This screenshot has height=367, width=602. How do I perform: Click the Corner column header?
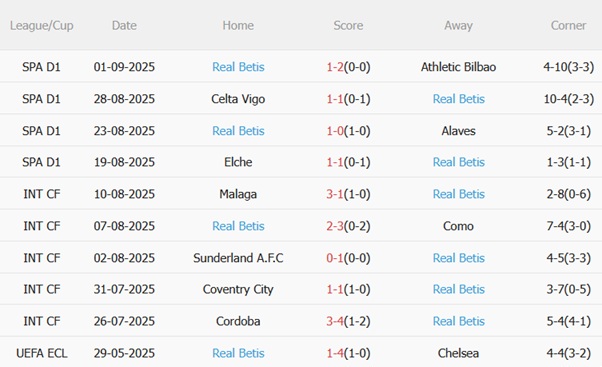(568, 25)
